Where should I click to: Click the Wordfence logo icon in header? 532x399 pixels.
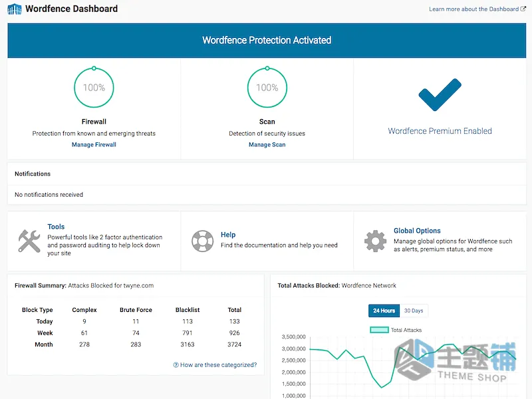(14, 9)
